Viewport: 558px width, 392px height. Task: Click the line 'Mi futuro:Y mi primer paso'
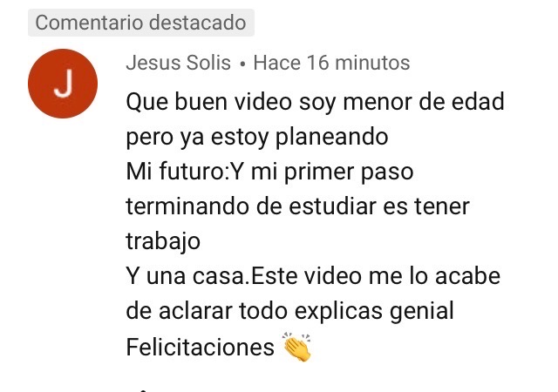(269, 172)
